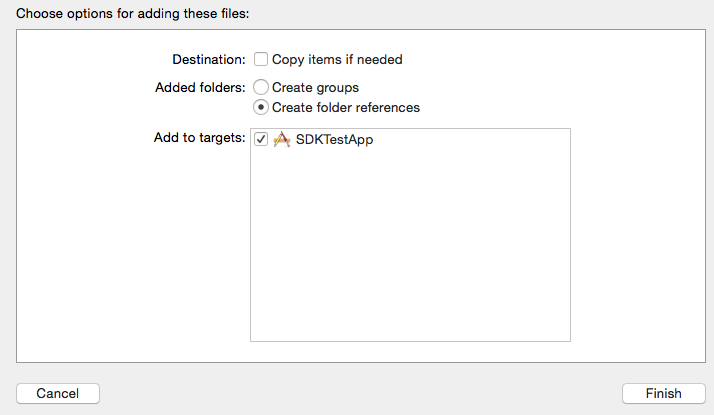Uncheck the SDKTestApp target checkbox
This screenshot has height=415, width=714.
[x=260, y=139]
